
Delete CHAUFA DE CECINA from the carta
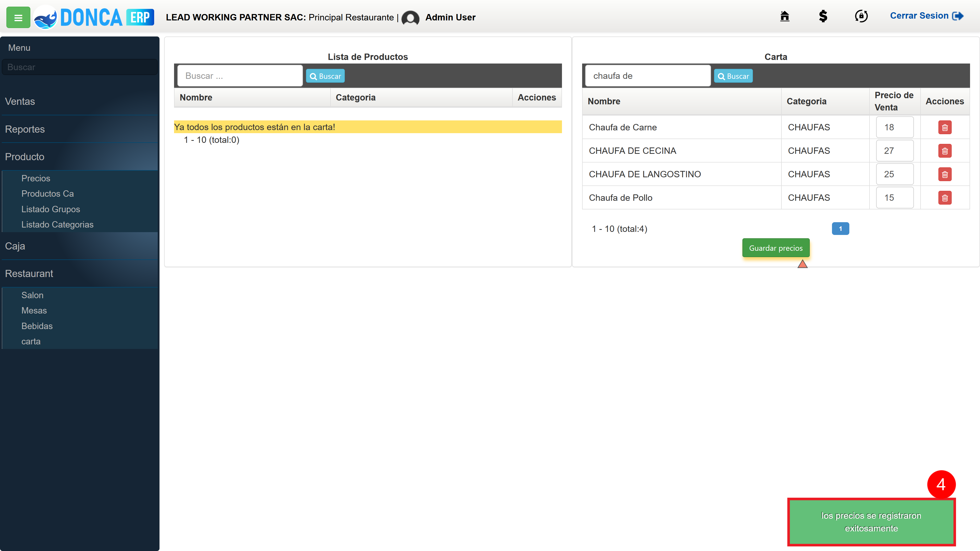[x=945, y=151]
